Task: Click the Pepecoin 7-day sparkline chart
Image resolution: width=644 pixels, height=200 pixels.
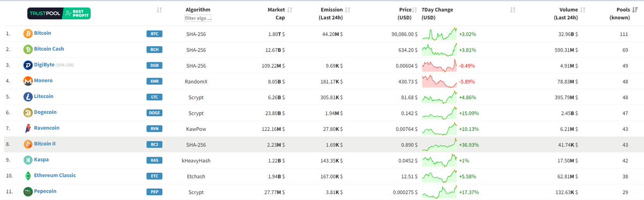Action: 440,191
